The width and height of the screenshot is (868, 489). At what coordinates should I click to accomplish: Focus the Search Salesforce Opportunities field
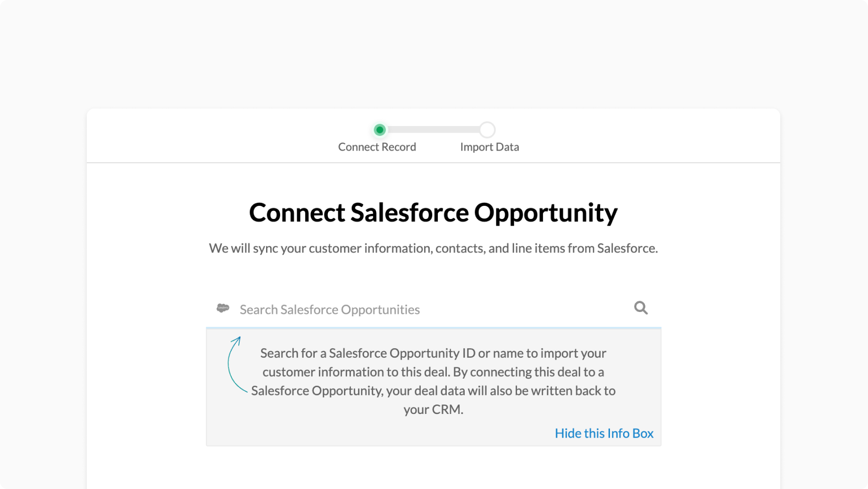[434, 309]
